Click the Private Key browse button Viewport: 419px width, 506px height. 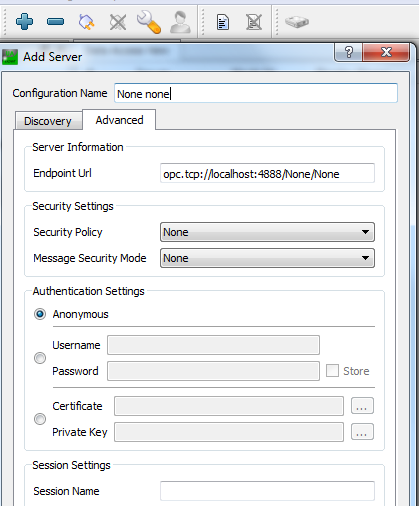click(362, 432)
